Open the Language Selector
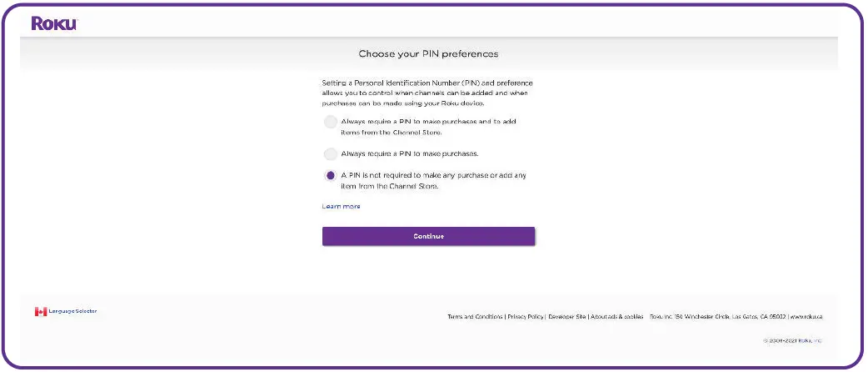This screenshot has width=868, height=372. 72,311
